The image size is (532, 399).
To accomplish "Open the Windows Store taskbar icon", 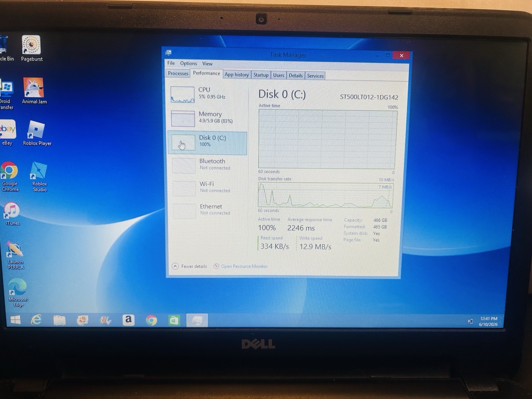I will [x=174, y=320].
